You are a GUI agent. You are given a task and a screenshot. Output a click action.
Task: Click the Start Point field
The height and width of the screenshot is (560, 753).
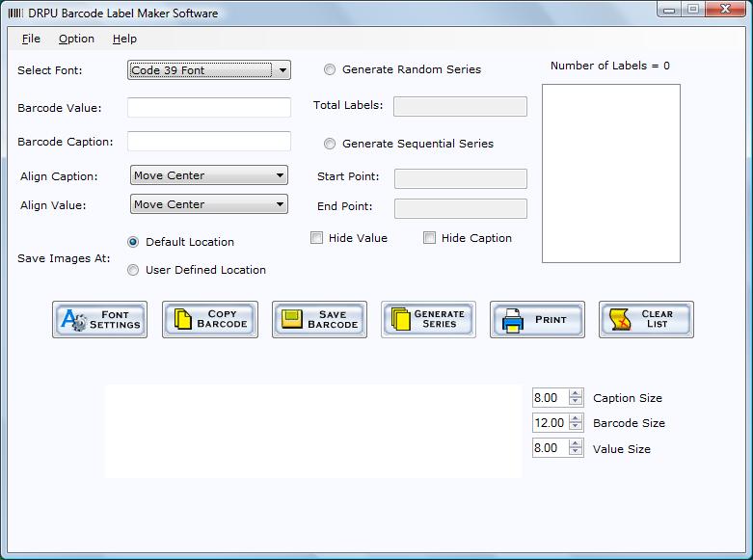(461, 178)
